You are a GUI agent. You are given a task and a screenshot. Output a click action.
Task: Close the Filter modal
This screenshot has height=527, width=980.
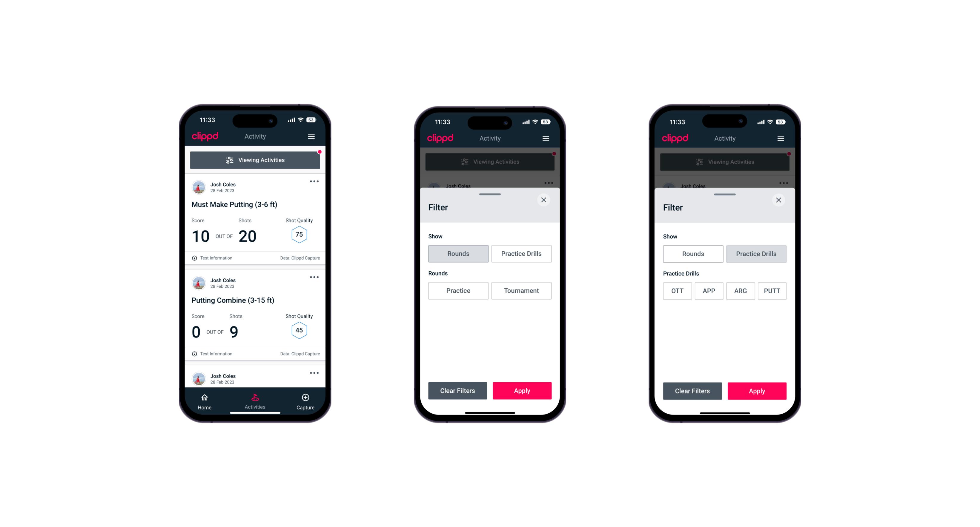(544, 200)
